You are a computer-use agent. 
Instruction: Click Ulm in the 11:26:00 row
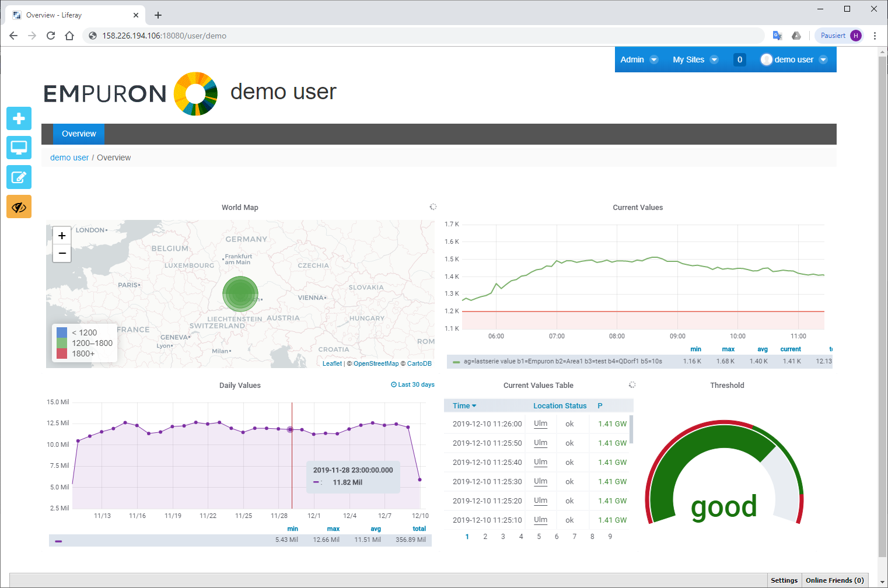540,423
